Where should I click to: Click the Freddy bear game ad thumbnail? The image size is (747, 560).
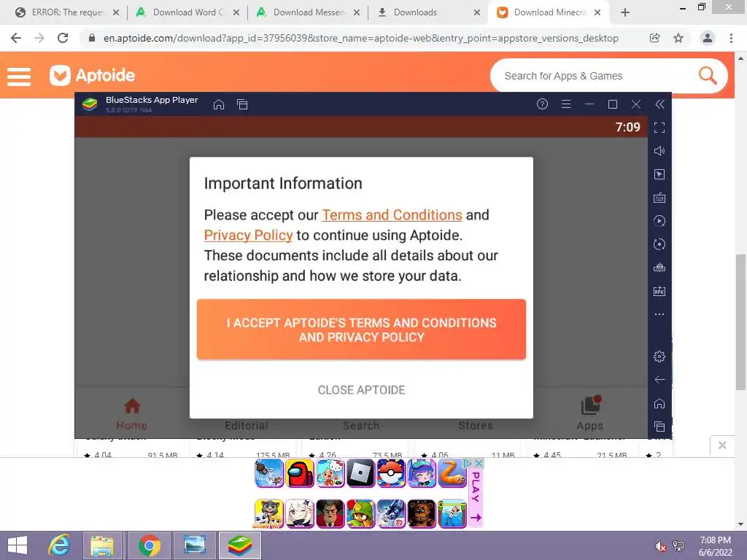(422, 514)
